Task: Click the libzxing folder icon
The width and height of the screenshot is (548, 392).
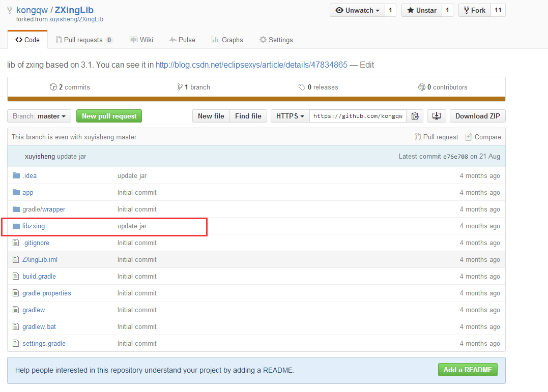Action: pyautogui.click(x=16, y=226)
